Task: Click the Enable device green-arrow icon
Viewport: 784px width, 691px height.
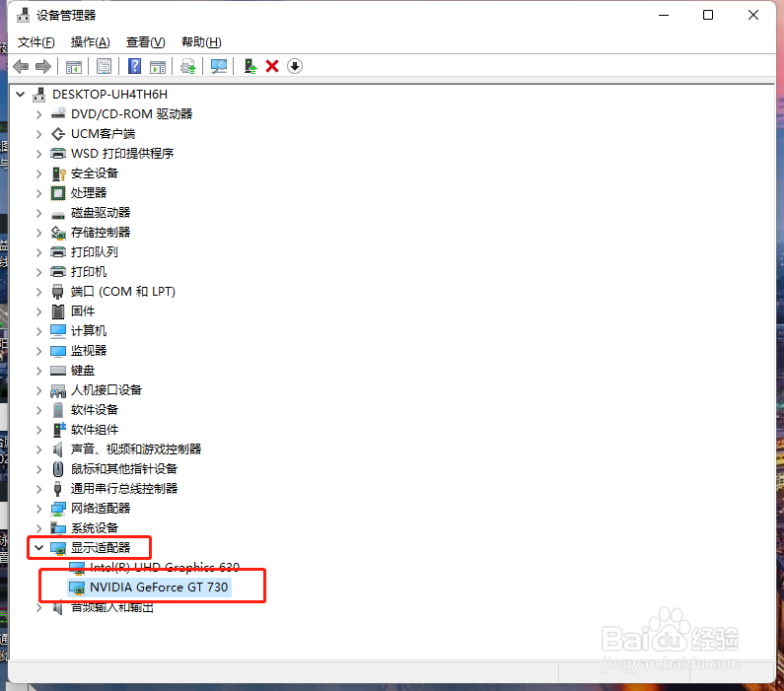Action: point(250,66)
